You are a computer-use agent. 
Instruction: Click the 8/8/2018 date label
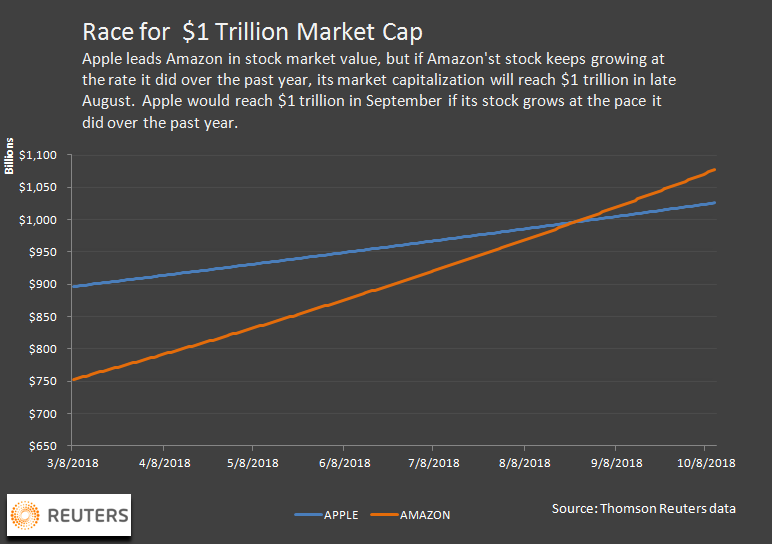pyautogui.click(x=524, y=463)
